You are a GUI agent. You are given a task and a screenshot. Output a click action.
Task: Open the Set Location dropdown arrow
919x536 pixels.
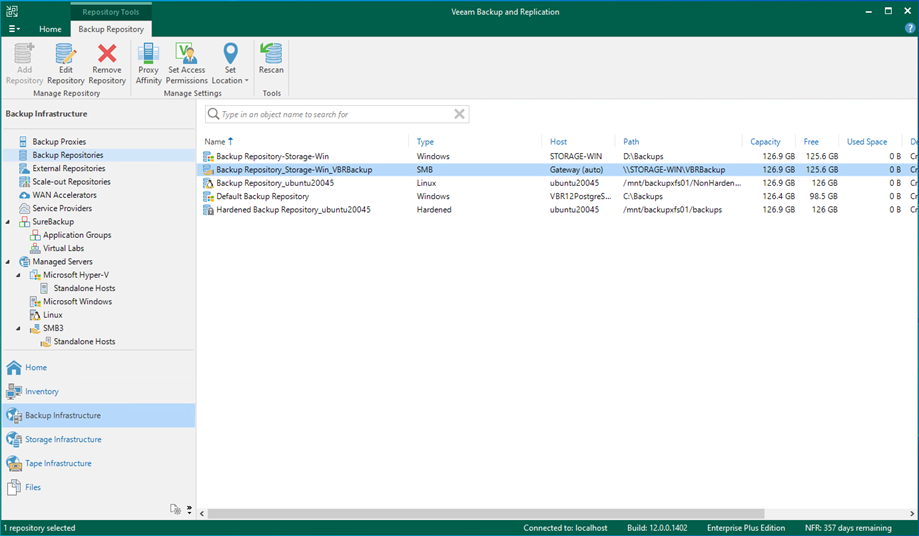coord(247,81)
